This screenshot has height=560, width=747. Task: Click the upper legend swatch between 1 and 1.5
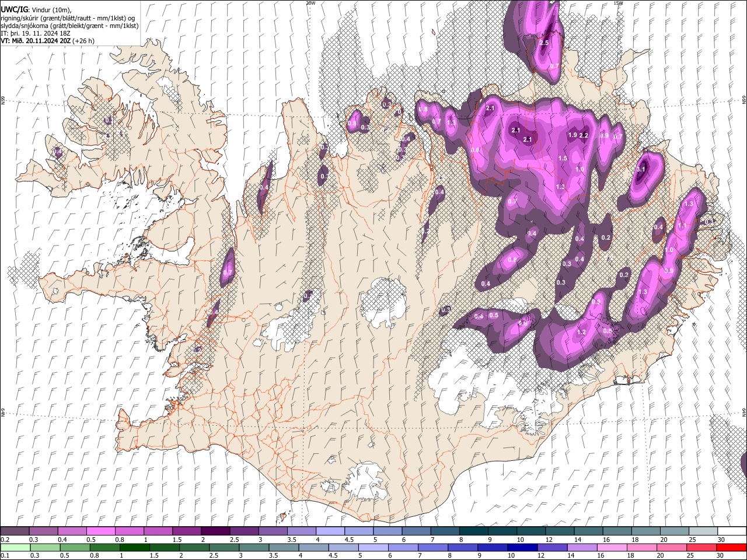click(158, 531)
